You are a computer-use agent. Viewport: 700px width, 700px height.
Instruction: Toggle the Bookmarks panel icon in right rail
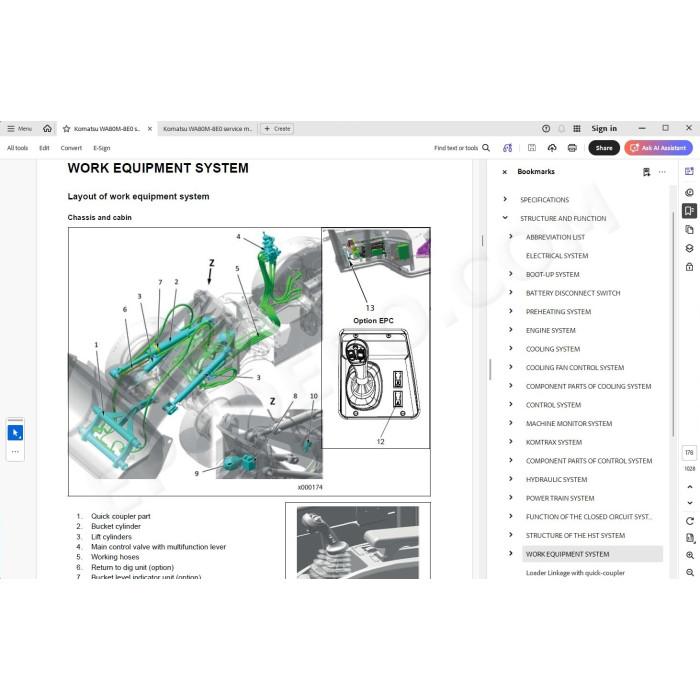point(690,211)
